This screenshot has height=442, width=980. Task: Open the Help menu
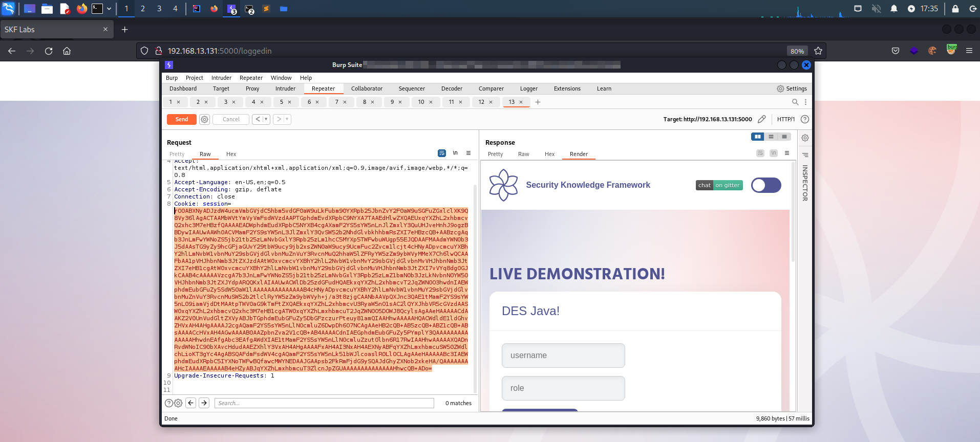pyautogui.click(x=306, y=78)
